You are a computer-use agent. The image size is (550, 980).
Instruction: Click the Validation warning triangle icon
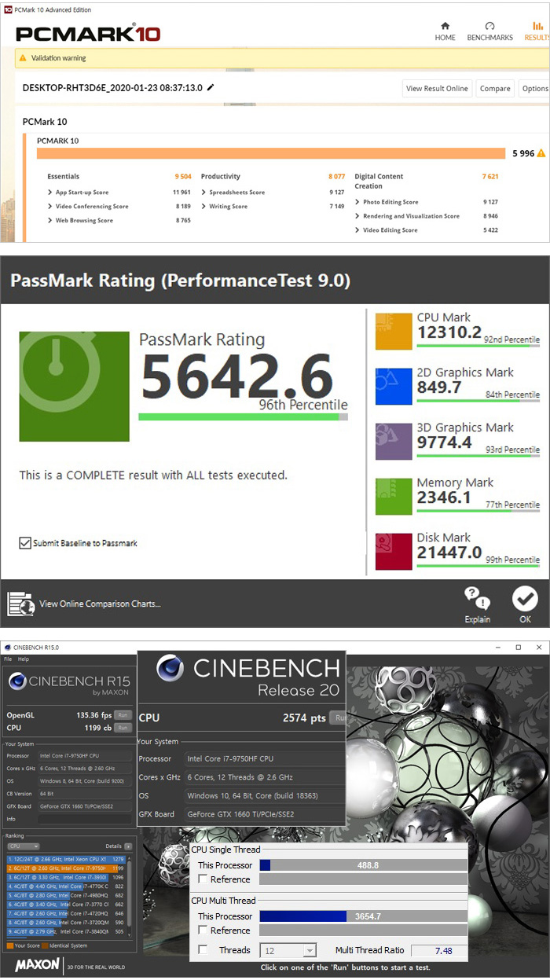23,58
